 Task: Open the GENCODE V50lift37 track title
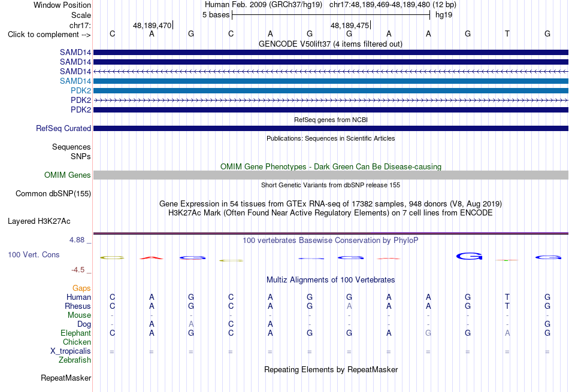pos(330,44)
